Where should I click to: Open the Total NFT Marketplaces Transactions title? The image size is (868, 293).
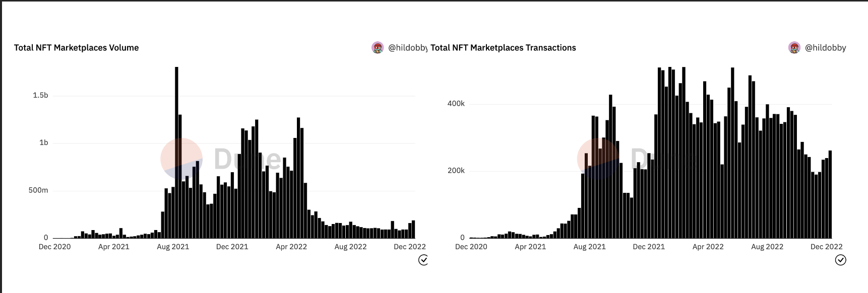tap(503, 48)
